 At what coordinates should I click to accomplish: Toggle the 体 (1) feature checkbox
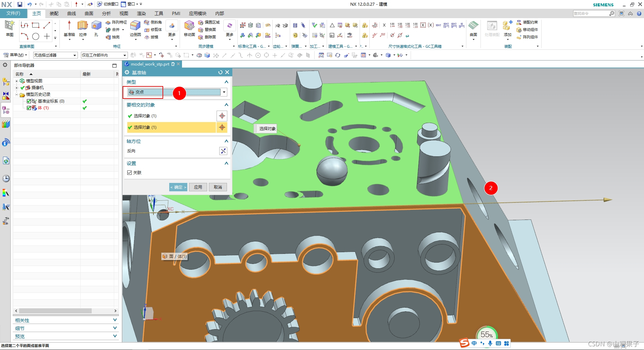click(29, 108)
